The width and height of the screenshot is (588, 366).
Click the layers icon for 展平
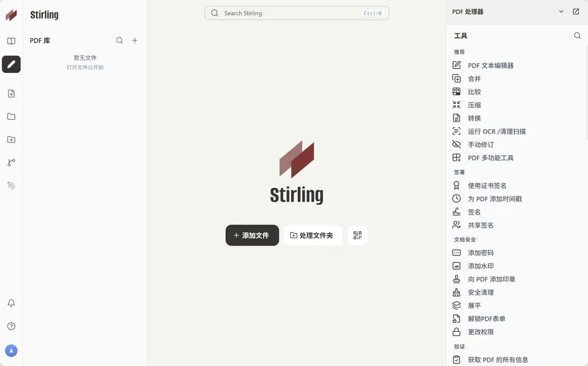click(x=456, y=305)
